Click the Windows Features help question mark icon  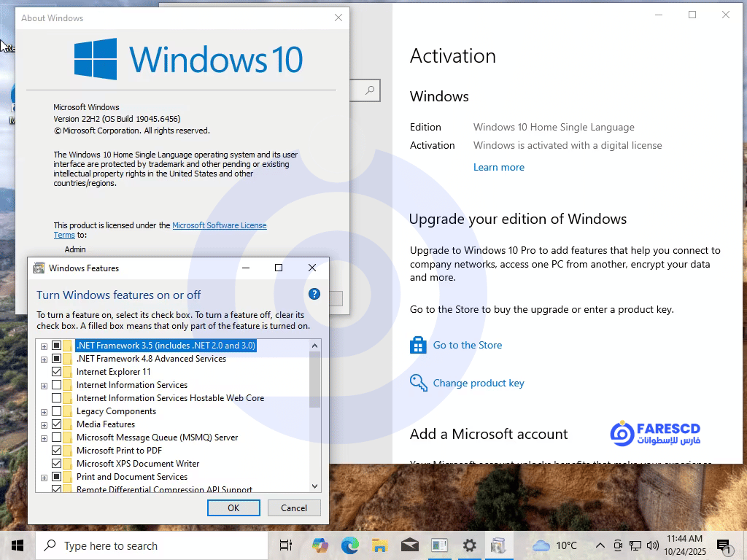[x=314, y=295]
